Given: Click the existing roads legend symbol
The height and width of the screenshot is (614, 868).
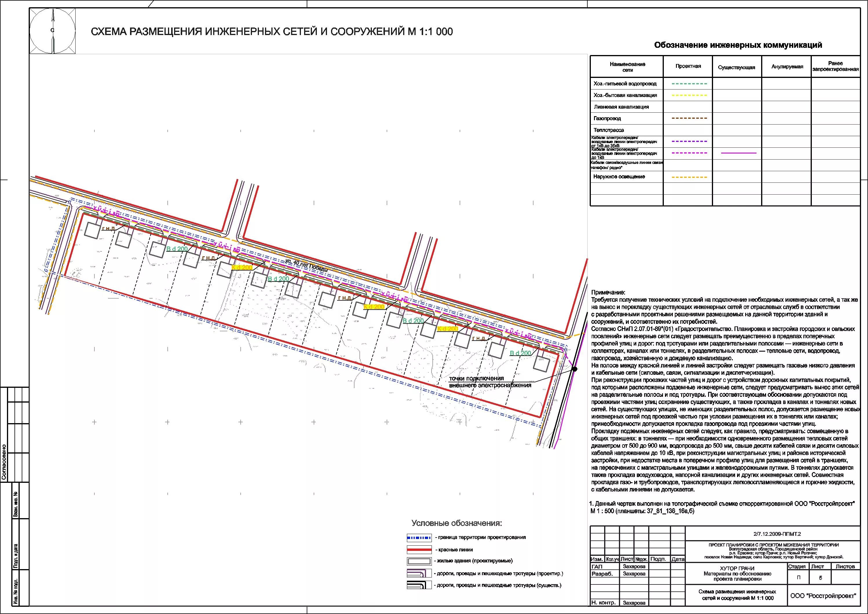Looking at the screenshot, I should [419, 585].
